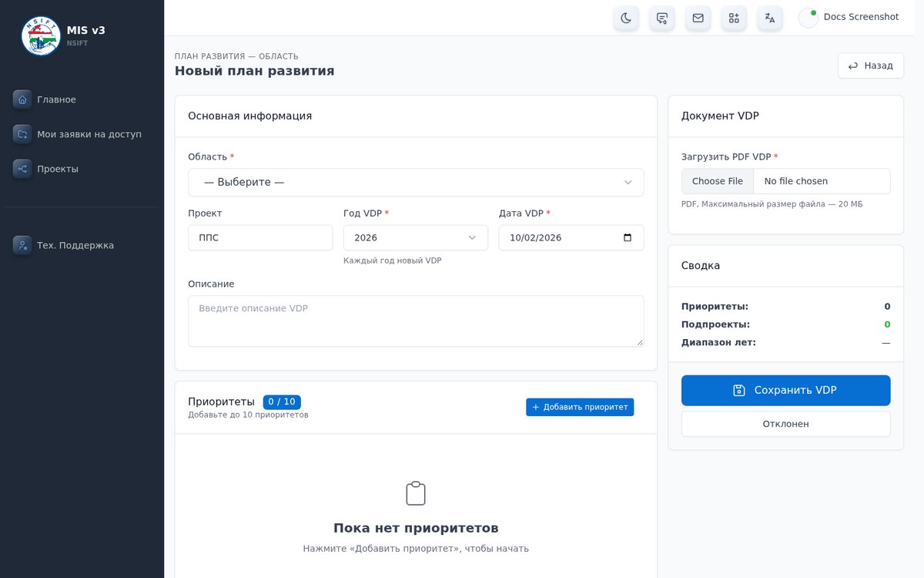The image size is (924, 578).
Task: Open mail envelope icon in header
Action: 698,18
